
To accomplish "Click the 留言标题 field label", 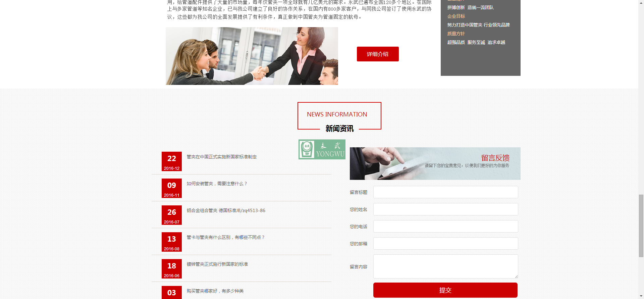I will (x=359, y=192).
